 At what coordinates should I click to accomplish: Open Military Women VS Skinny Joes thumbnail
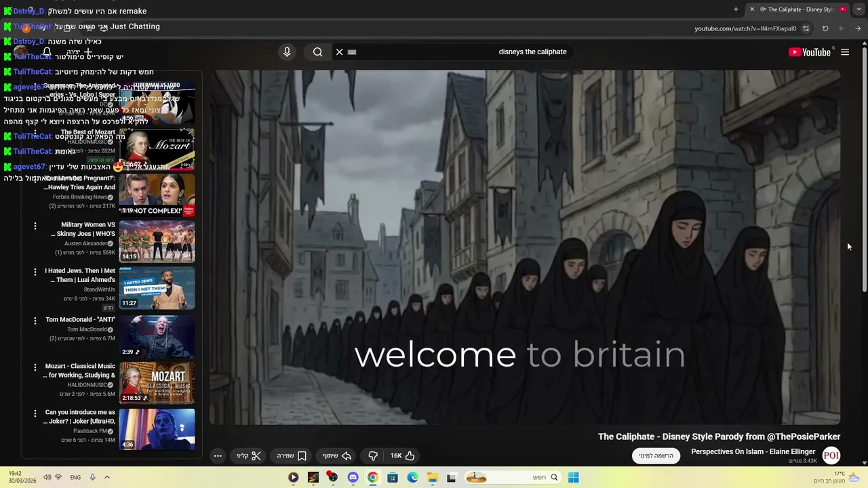coord(157,241)
